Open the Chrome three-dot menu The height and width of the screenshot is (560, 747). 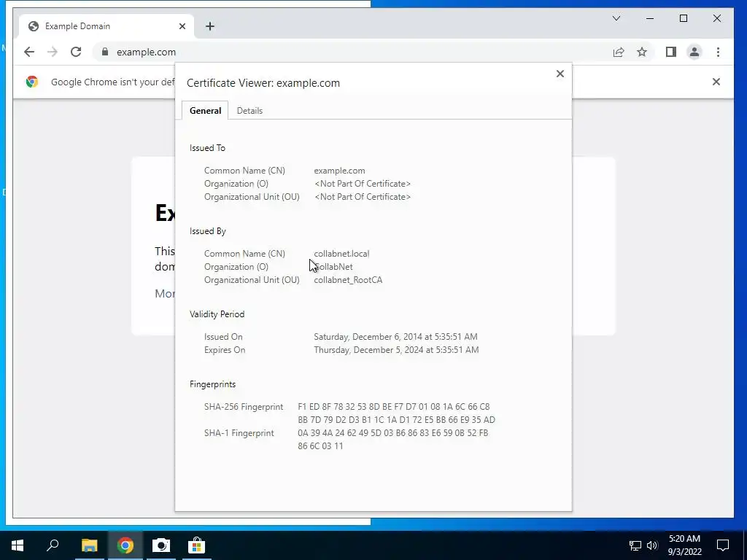click(718, 52)
